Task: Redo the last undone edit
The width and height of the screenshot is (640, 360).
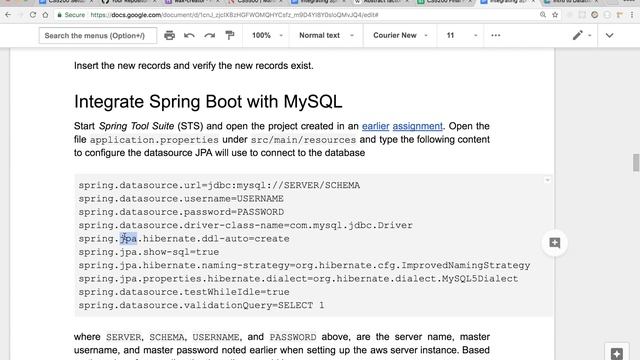Action: point(210,36)
